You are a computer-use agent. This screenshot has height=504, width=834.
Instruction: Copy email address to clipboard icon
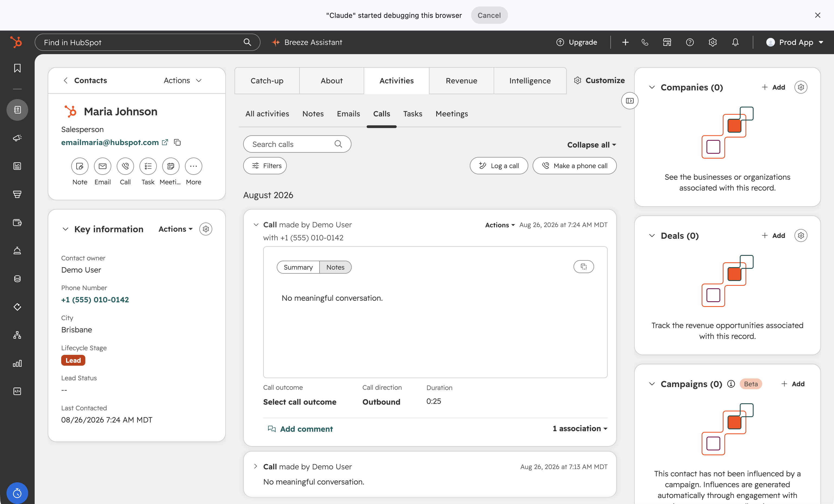(177, 142)
